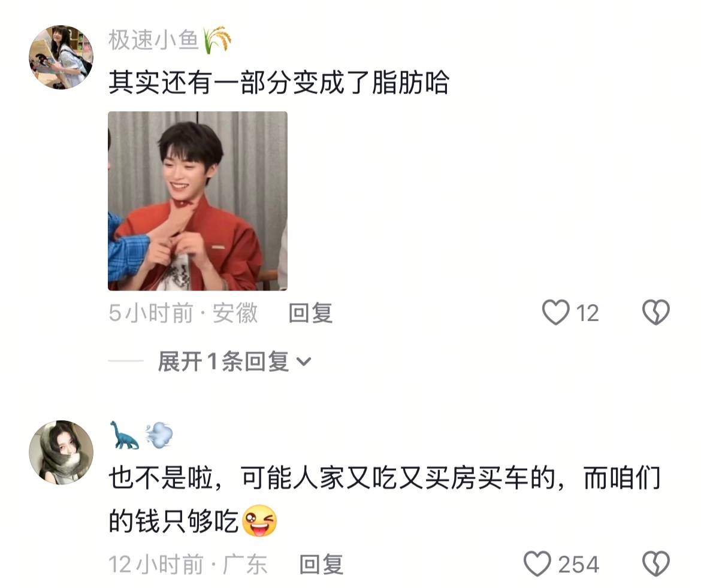The width and height of the screenshot is (701, 588).
Task: Dislike the 254-like comment
Action: pyautogui.click(x=656, y=564)
